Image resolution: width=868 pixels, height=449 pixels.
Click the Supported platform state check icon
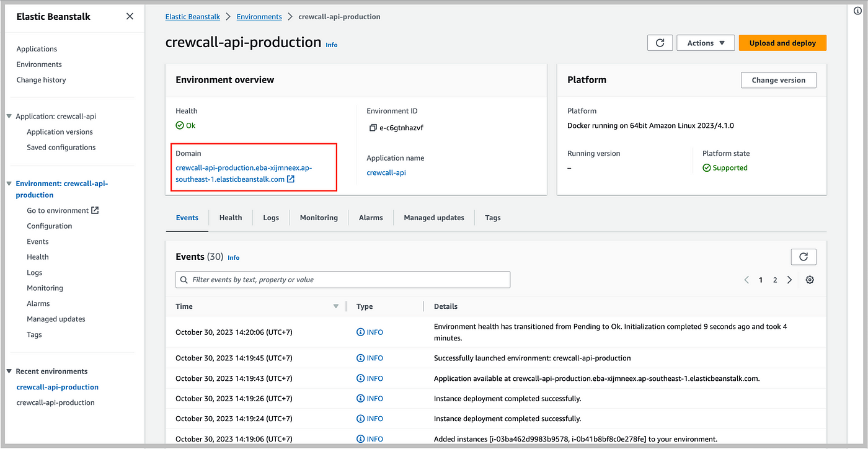707,168
